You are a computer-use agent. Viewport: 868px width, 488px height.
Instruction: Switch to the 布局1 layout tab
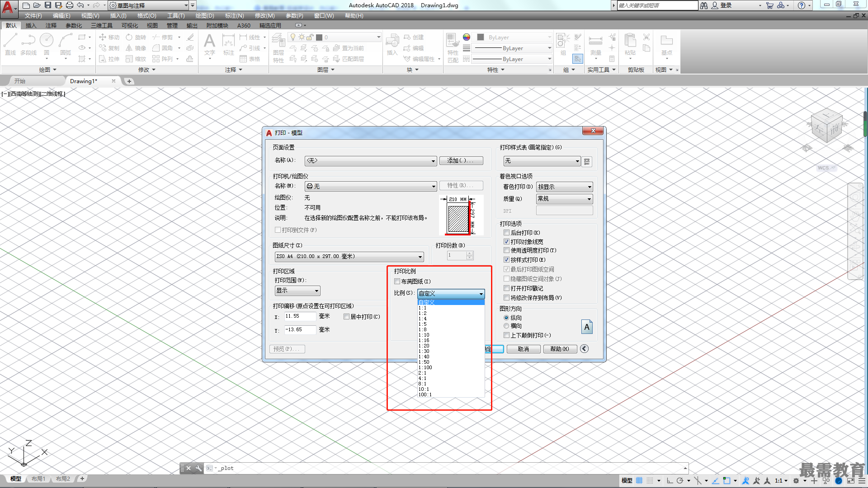(38, 479)
